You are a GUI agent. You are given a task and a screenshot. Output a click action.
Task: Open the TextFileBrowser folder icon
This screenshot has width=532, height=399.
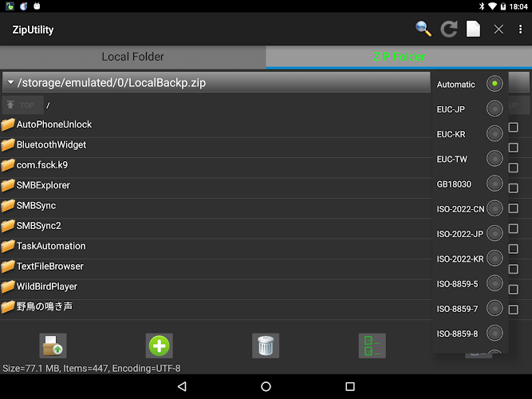[x=8, y=267]
